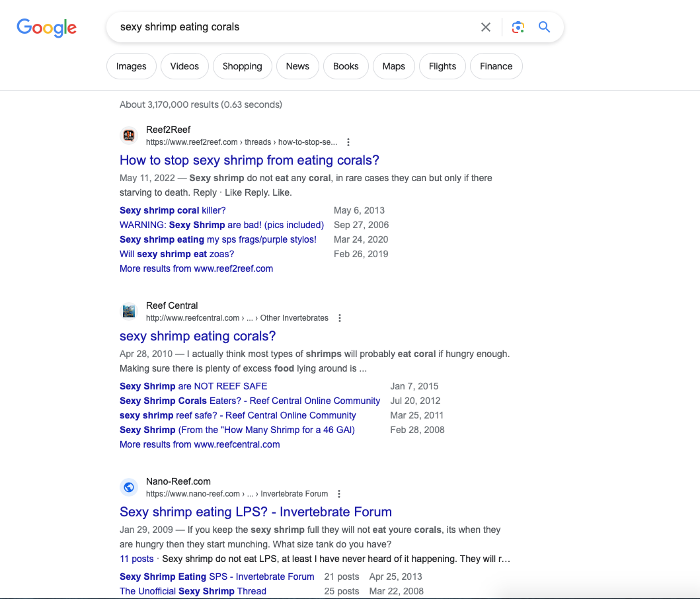Open "How to stop sexy shrimp from eating corals?"

coord(249,160)
